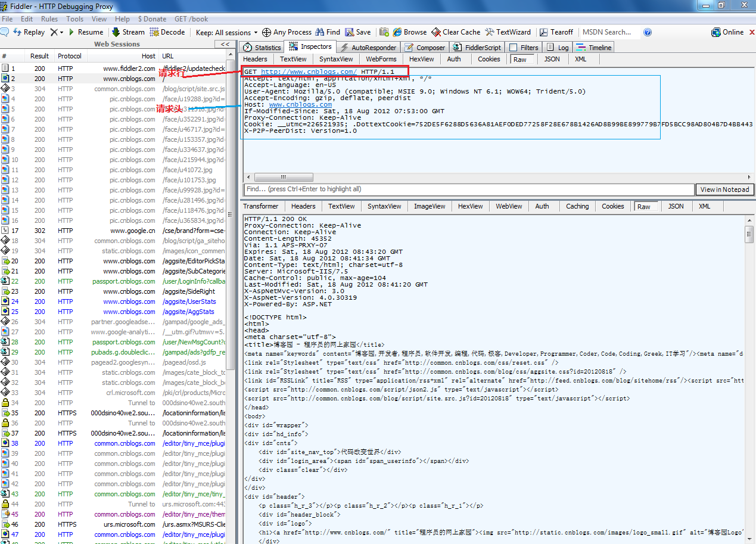Viewport: 756px width, 544px height.
Task: Open the Keep: All sessions dropdown
Action: pos(226,32)
